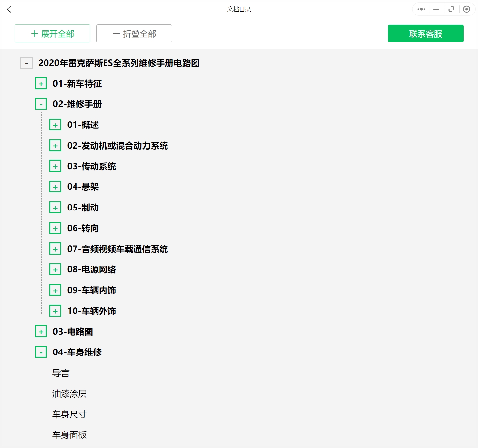The image size is (478, 448).
Task: Select the 导言 tree item
Action: click(61, 373)
